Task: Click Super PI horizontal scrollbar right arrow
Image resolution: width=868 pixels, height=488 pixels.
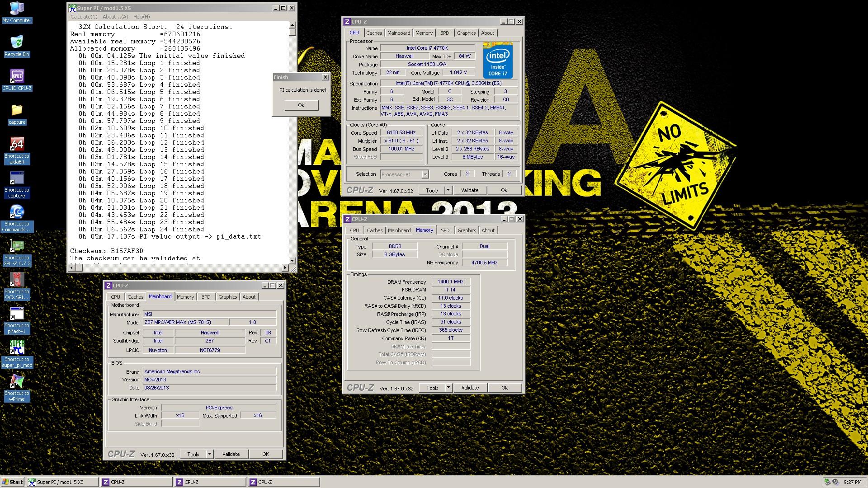Action: (x=285, y=268)
